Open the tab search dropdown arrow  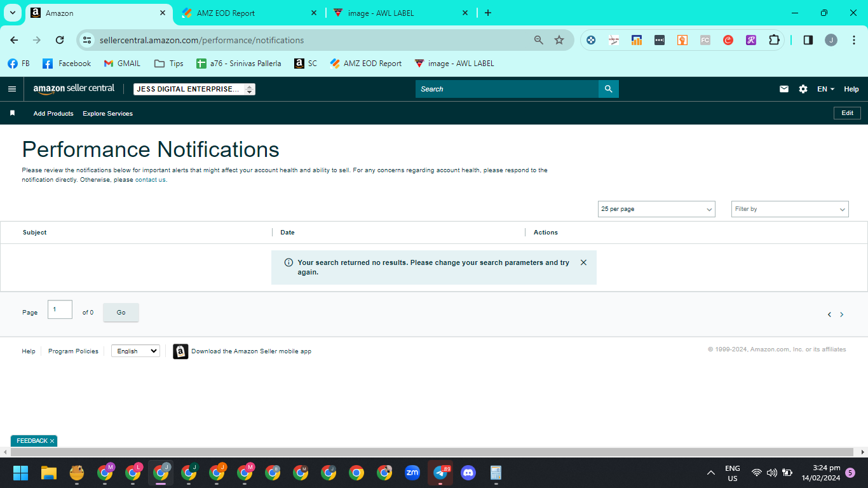12,13
